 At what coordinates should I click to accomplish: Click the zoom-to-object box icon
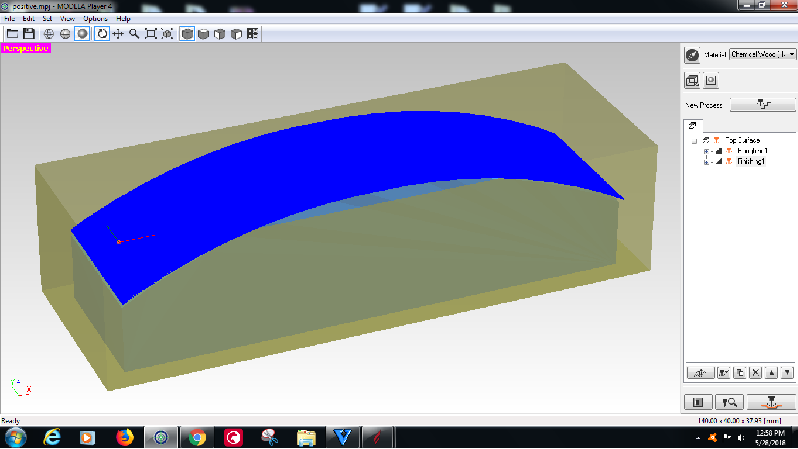tap(167, 34)
